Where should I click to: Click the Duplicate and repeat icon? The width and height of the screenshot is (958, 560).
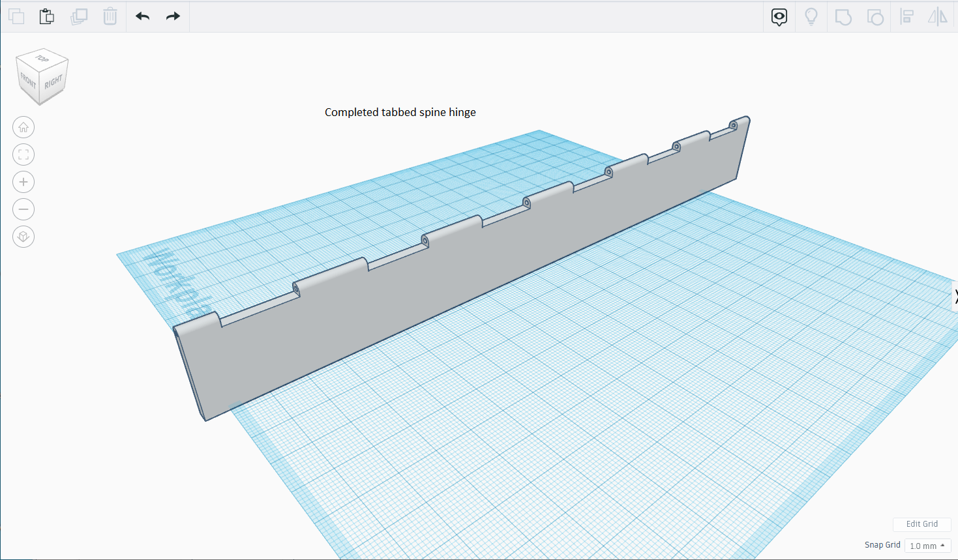coord(79,16)
